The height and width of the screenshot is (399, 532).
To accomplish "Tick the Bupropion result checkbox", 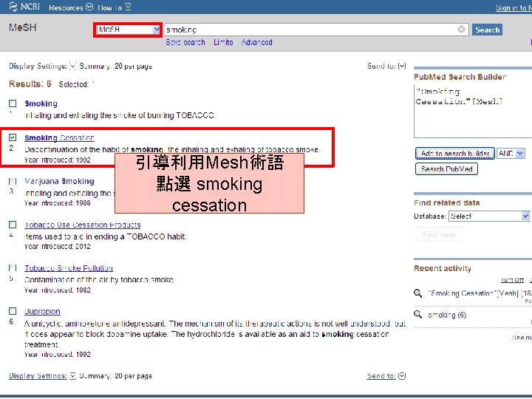I will click(x=13, y=311).
